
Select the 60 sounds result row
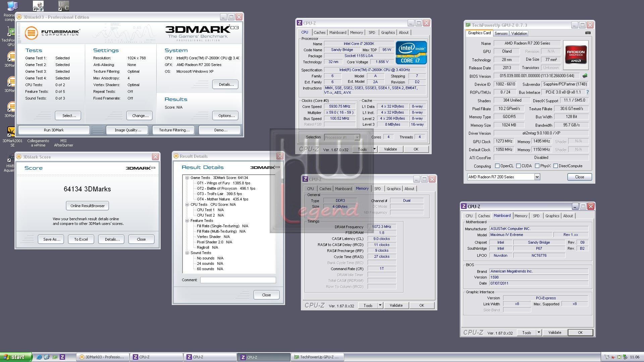point(210,269)
